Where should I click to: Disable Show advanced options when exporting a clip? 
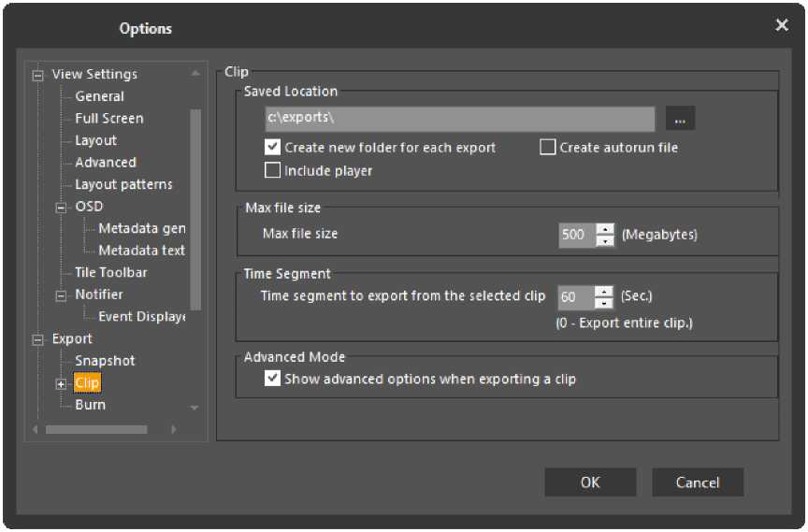273,379
